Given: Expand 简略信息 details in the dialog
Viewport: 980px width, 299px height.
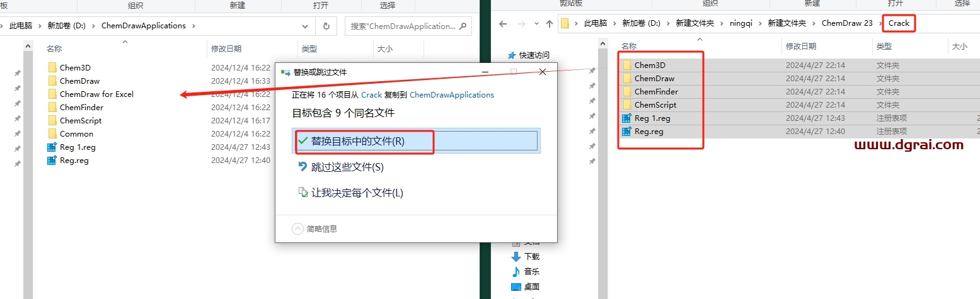Looking at the screenshot, I should pyautogui.click(x=314, y=229).
